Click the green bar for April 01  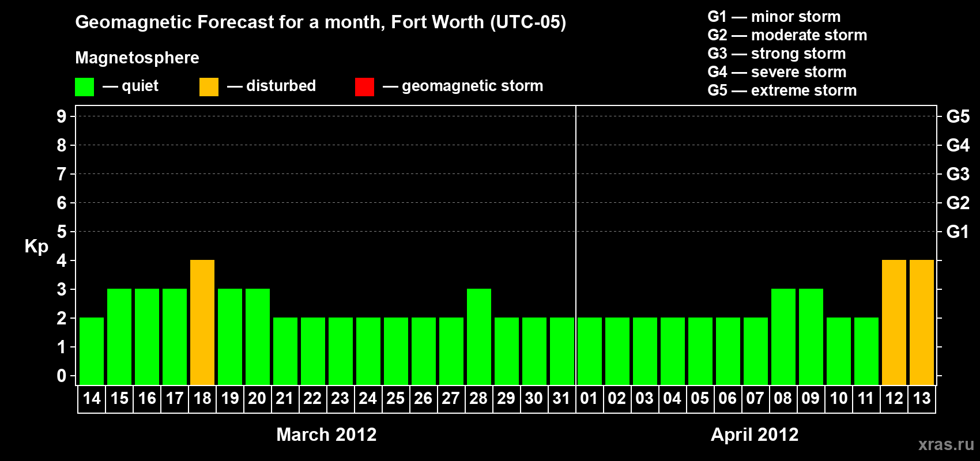(590, 351)
